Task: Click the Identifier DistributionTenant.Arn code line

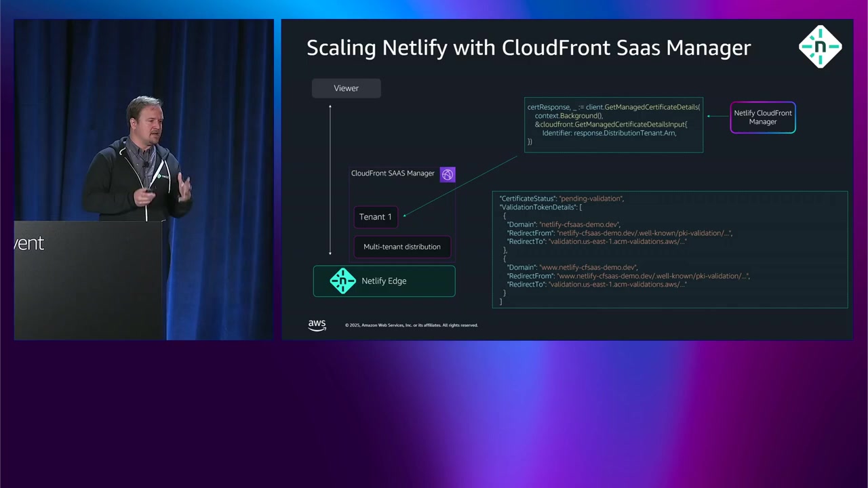Action: (608, 133)
